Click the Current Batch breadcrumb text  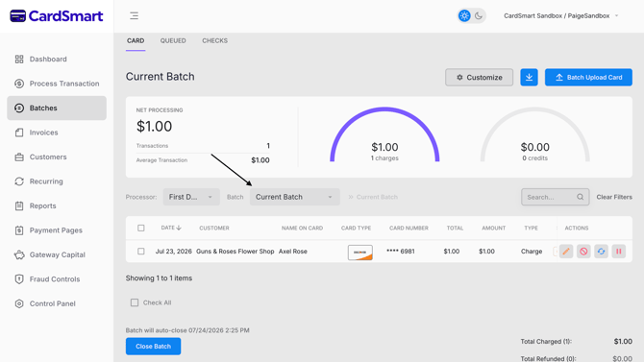pos(377,197)
